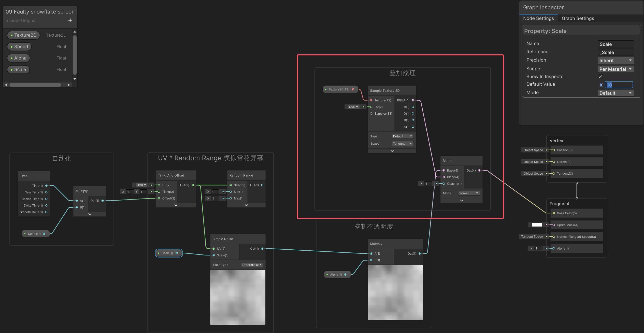Collapse the Blend node chevron

pos(462,201)
